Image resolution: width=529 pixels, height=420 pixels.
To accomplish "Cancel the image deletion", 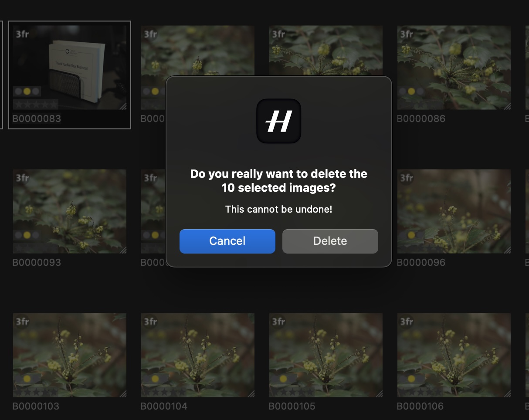I will 227,241.
